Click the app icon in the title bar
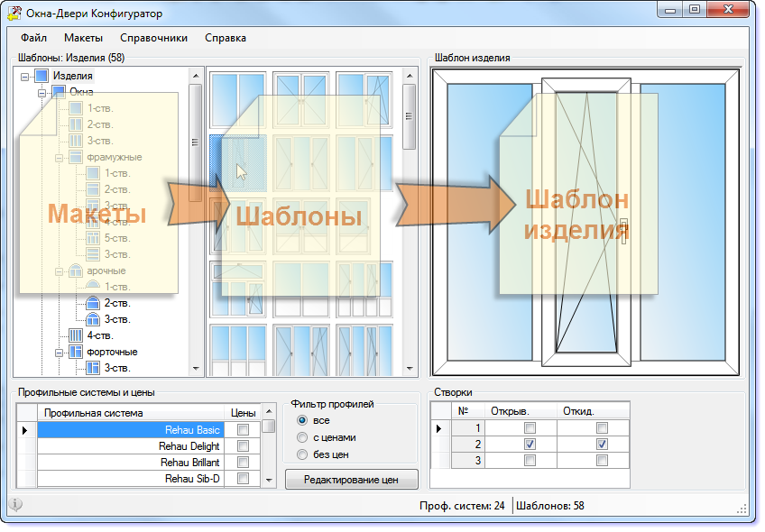Screen dimensions: 765x532 point(15,12)
